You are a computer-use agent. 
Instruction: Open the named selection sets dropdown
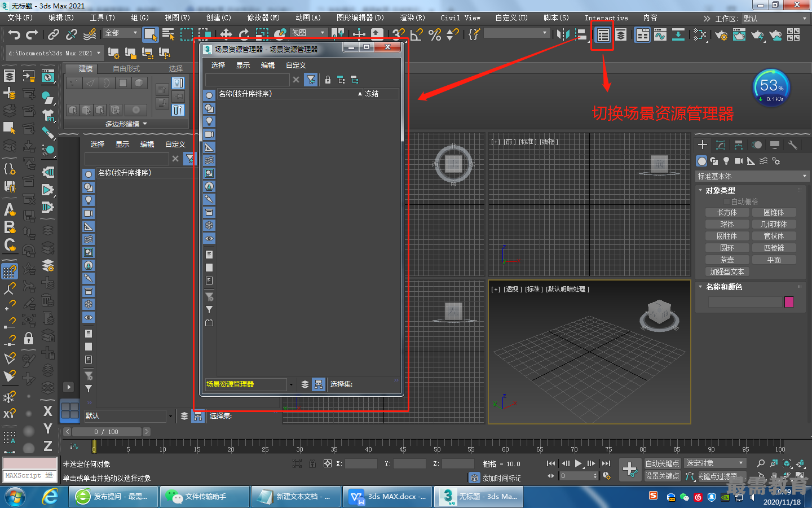coord(517,33)
